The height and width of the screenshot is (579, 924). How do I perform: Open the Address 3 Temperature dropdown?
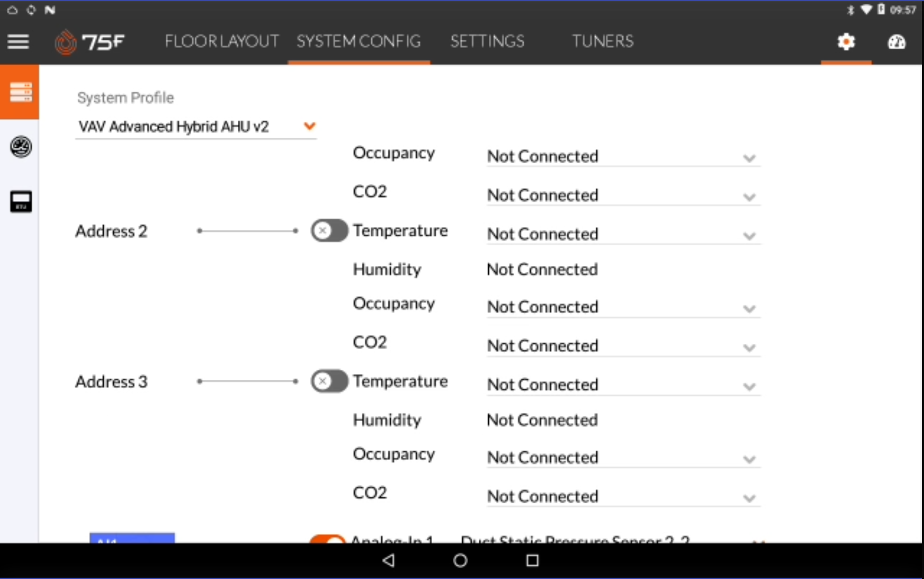click(623, 385)
